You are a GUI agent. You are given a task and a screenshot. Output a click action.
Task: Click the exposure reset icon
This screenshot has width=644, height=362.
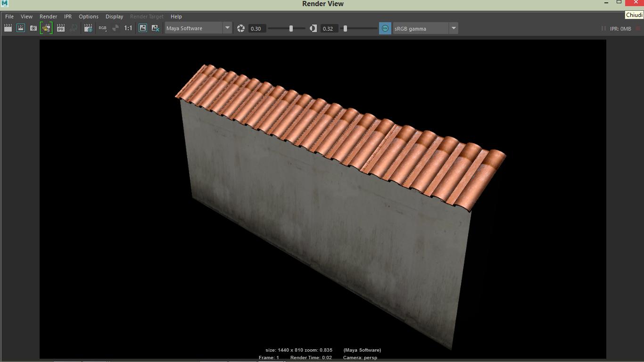point(241,28)
